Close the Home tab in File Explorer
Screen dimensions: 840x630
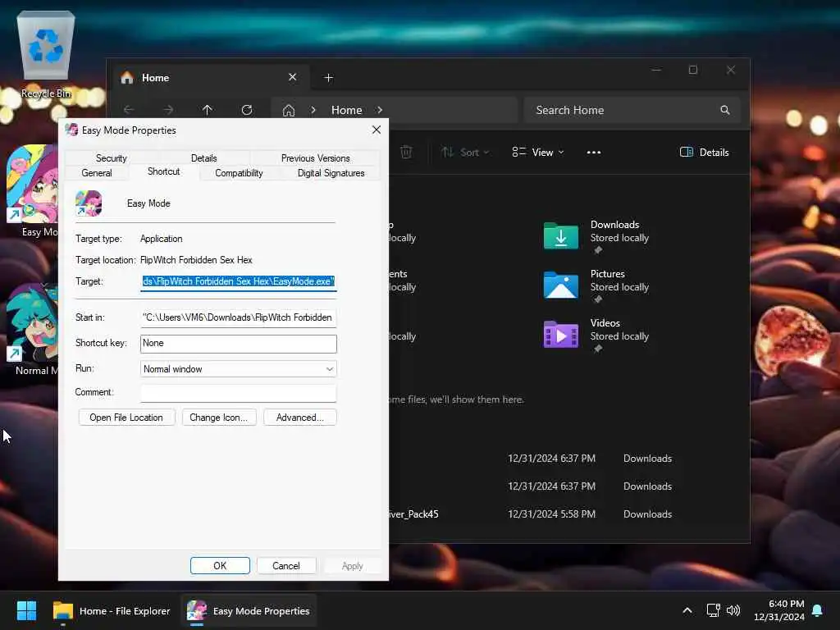tap(293, 77)
